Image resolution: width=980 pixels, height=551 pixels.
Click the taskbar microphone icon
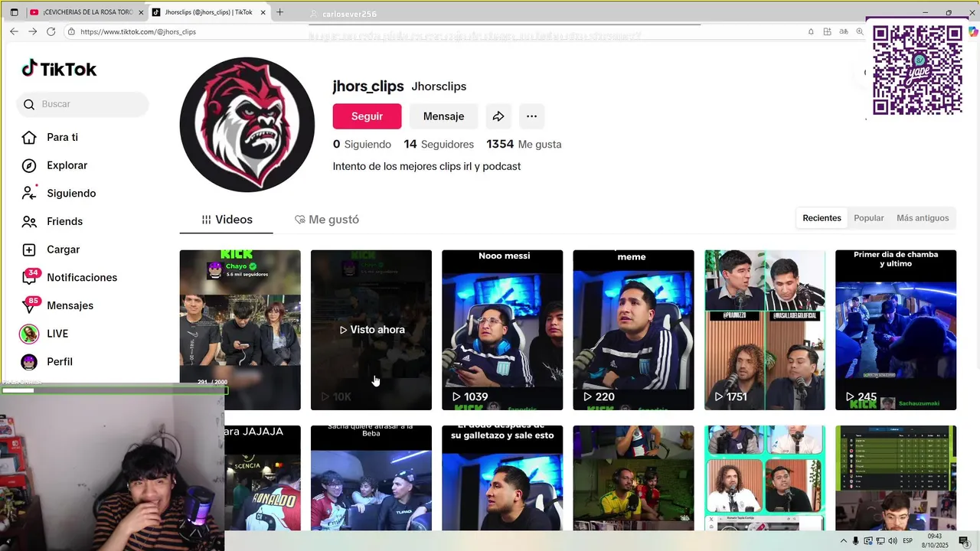click(x=855, y=541)
